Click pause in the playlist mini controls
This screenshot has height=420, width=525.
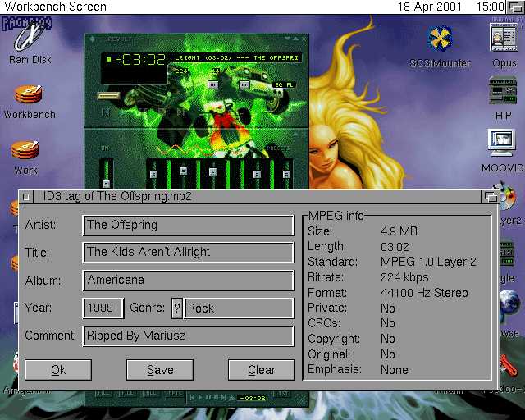[x=208, y=398]
